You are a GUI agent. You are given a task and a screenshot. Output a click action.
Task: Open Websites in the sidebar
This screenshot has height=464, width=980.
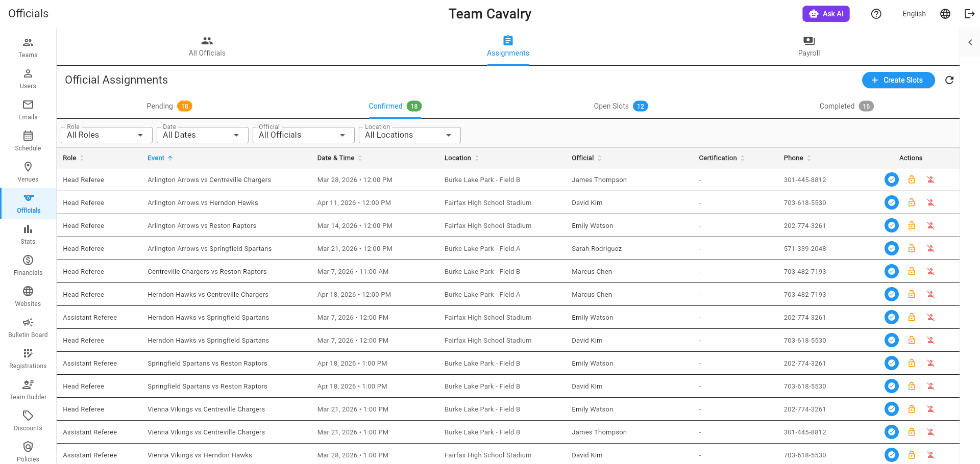point(28,297)
